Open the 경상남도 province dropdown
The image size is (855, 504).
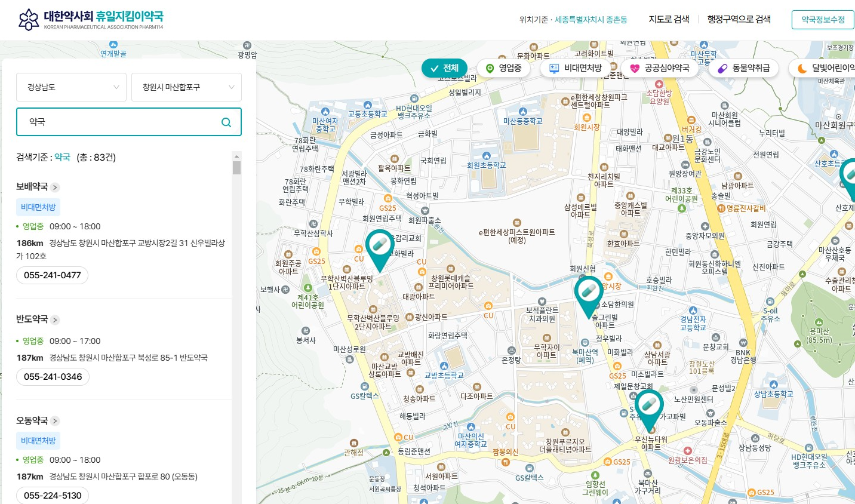coord(71,87)
